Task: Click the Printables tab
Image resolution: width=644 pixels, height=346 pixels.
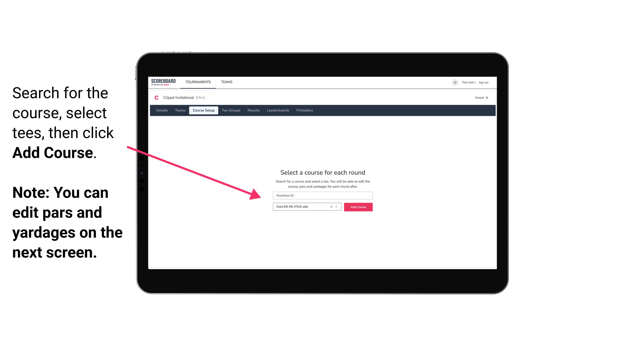Action: click(305, 110)
